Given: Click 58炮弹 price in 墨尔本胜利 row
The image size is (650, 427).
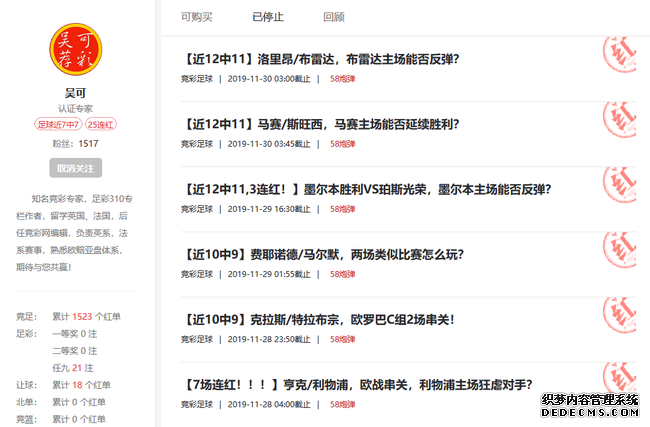Looking at the screenshot, I should (x=342, y=209).
